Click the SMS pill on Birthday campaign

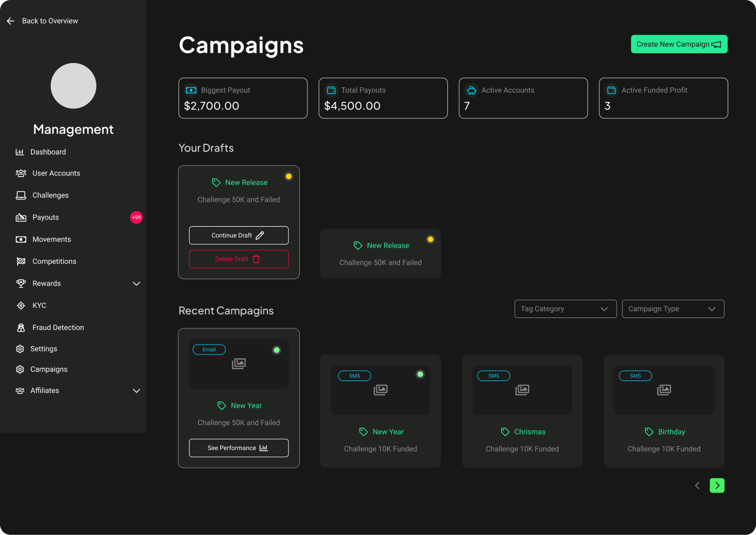pyautogui.click(x=636, y=376)
